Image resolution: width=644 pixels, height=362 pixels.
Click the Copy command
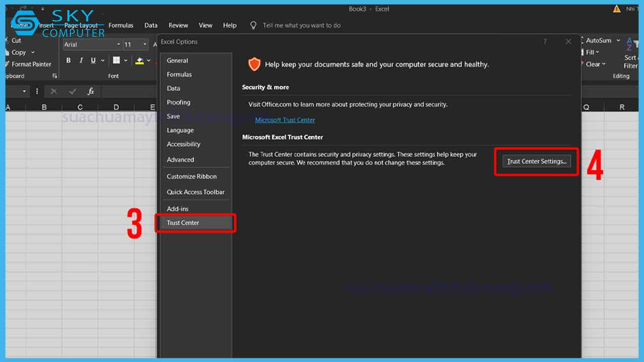point(16,52)
